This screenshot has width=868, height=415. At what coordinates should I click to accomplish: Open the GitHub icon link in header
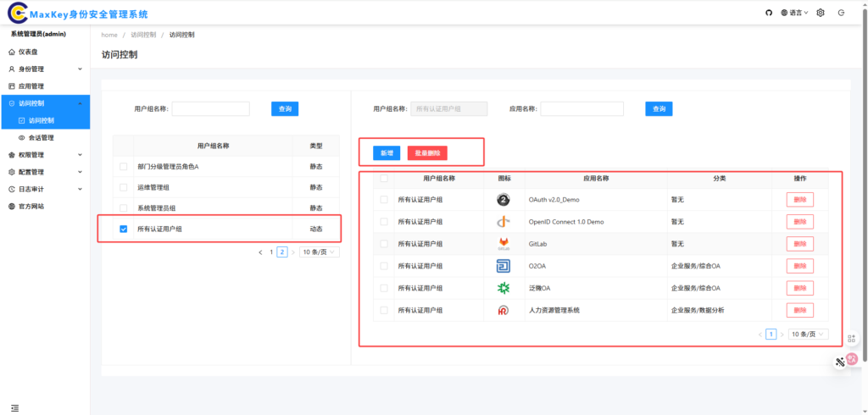(769, 13)
